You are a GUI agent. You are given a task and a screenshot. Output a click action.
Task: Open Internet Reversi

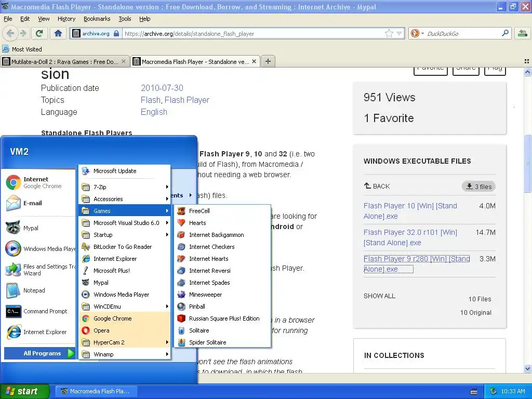[x=222, y=270]
